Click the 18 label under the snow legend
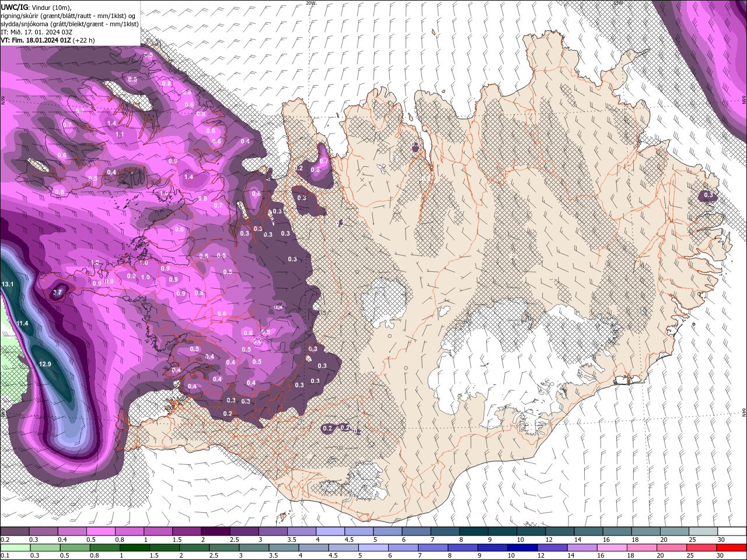Image resolution: width=747 pixels, height=560 pixels. click(x=634, y=540)
